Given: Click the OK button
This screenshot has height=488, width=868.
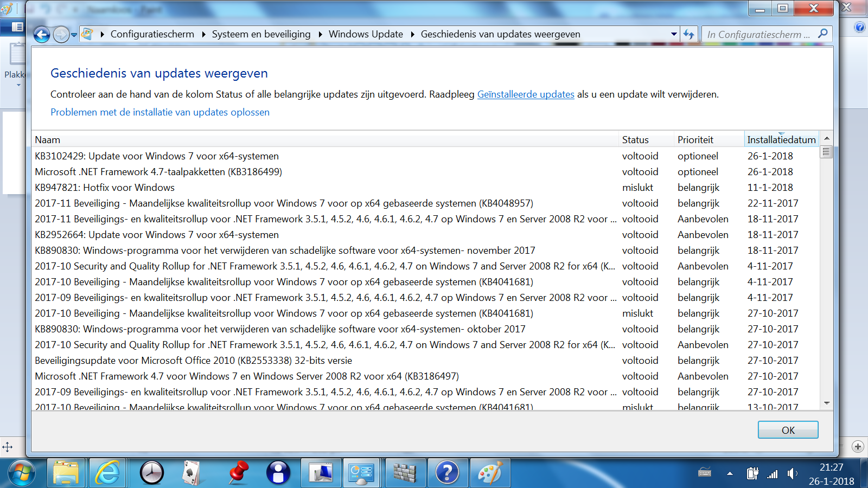Looking at the screenshot, I should point(788,430).
